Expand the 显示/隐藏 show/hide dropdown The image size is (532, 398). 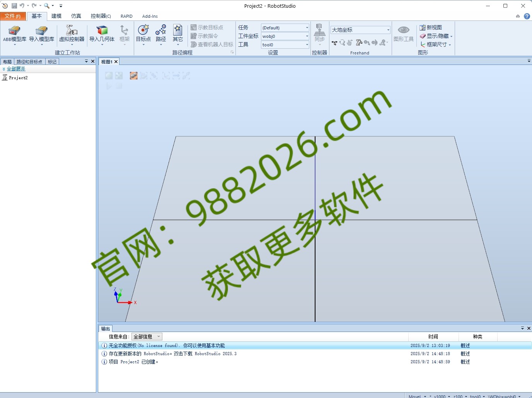[x=451, y=36]
